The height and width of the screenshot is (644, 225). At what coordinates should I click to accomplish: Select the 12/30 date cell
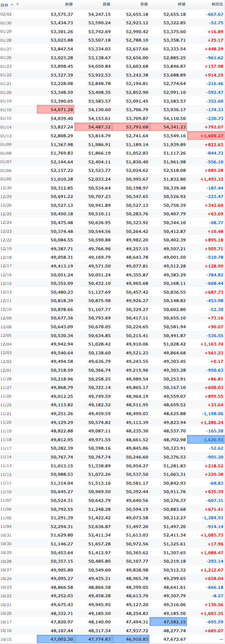6,188
